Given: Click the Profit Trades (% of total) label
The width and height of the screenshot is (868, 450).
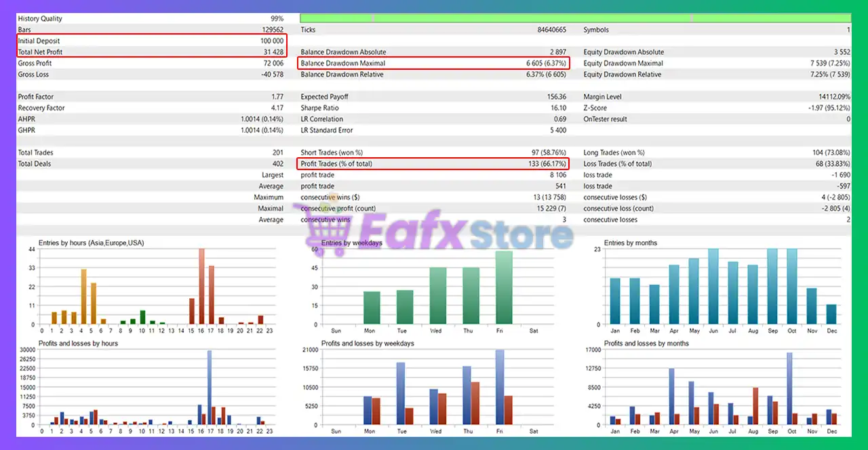Looking at the screenshot, I should click(x=336, y=164).
